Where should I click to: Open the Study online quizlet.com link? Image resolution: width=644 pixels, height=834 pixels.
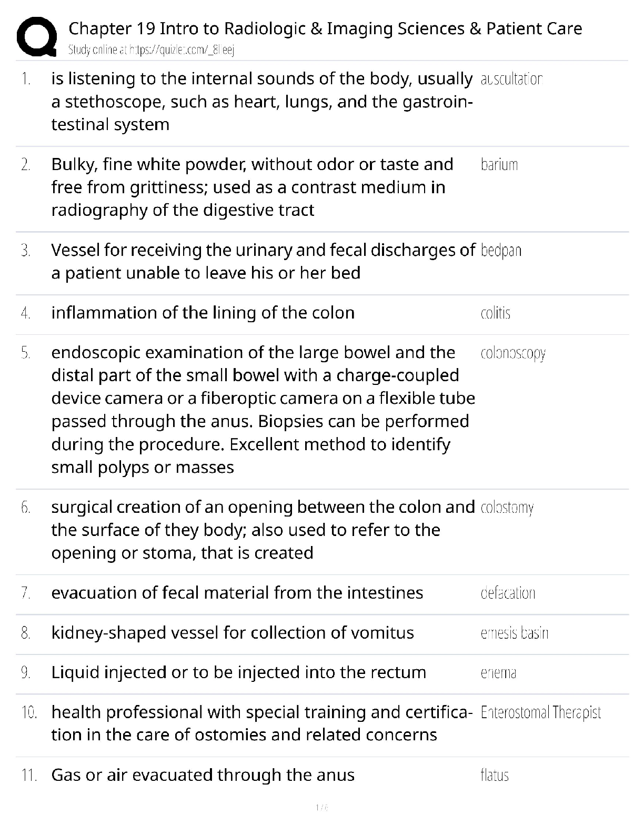click(x=151, y=50)
